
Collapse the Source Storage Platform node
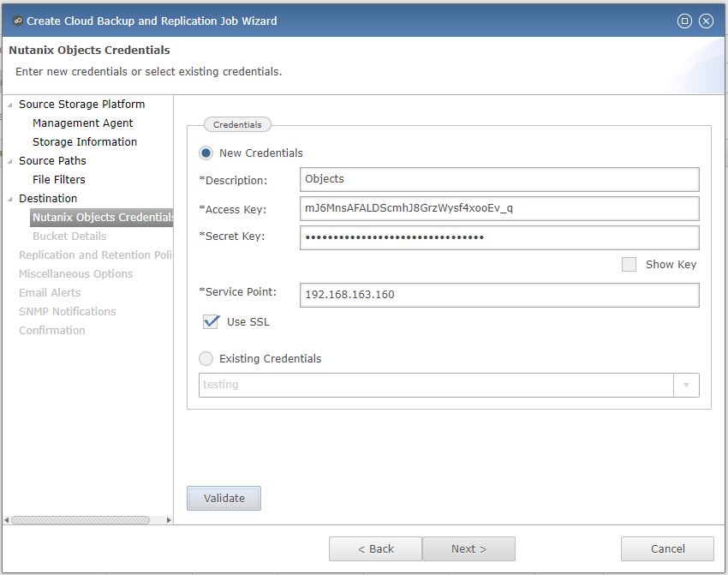(10, 105)
